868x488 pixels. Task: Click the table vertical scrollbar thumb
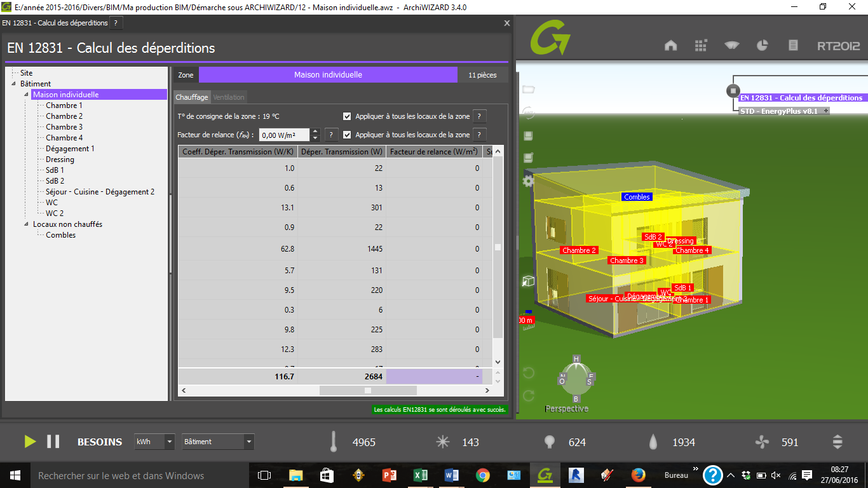click(x=498, y=247)
